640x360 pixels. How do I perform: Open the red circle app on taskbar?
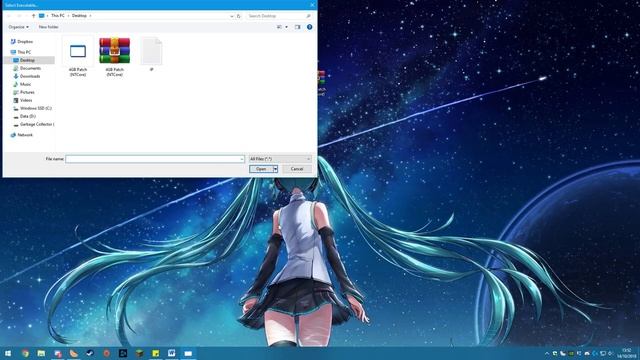(107, 353)
